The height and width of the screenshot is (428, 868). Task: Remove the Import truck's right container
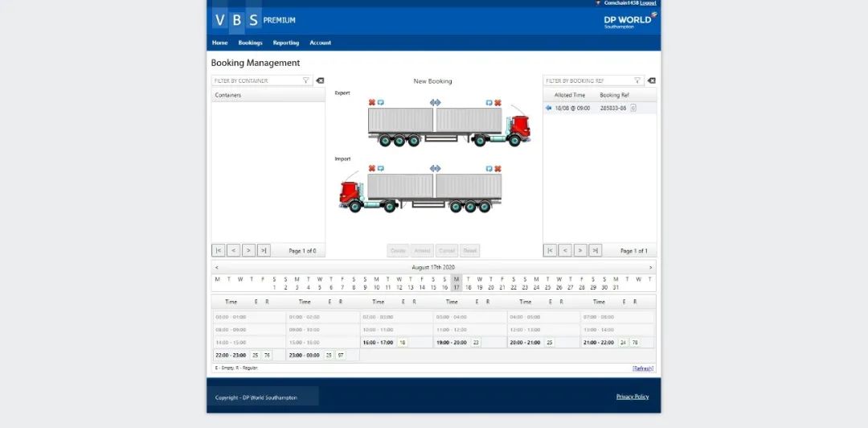[497, 168]
